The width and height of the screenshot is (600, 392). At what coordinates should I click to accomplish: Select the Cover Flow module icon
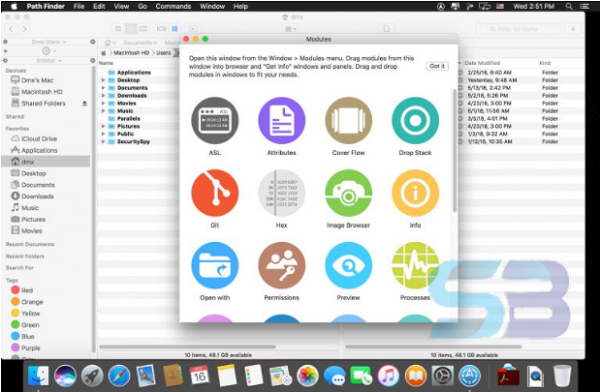tap(348, 121)
